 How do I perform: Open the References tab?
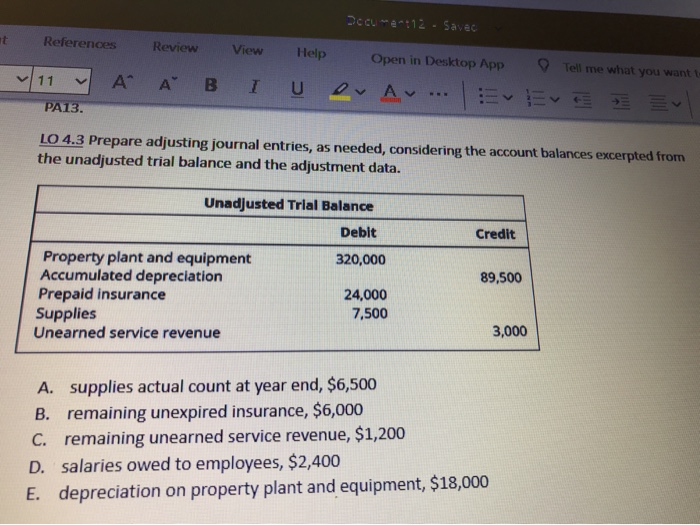tap(79, 43)
